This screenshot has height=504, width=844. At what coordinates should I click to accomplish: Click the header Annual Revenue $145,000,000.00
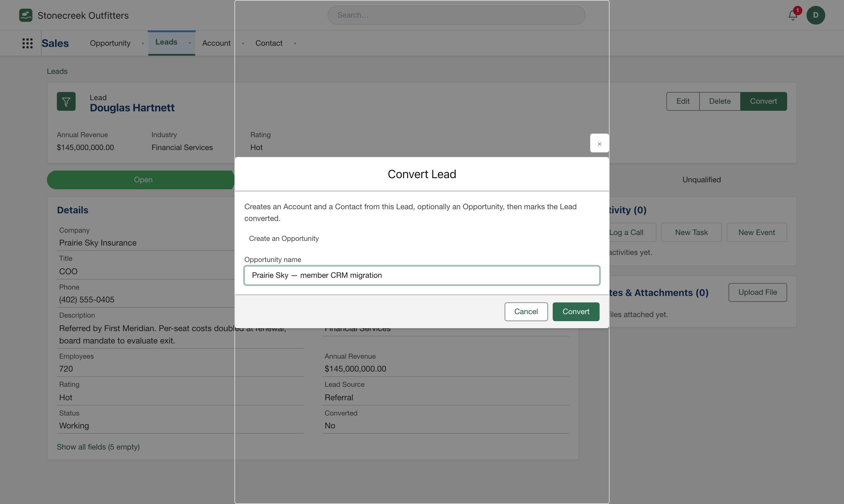coord(85,147)
